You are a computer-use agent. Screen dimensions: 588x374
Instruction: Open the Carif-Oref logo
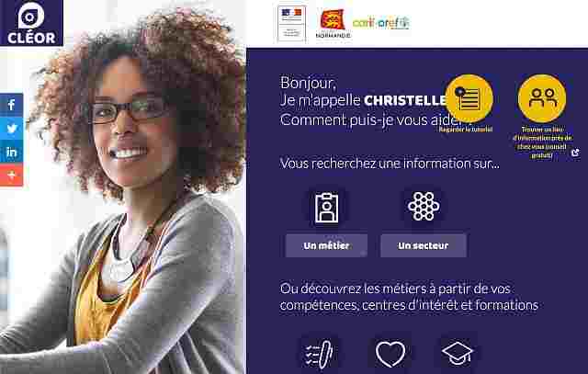coord(381,23)
